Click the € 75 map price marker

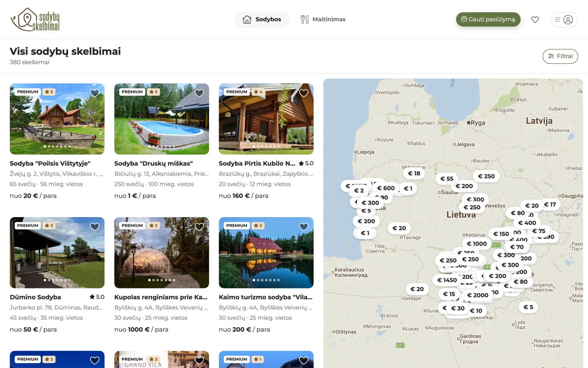click(x=539, y=231)
